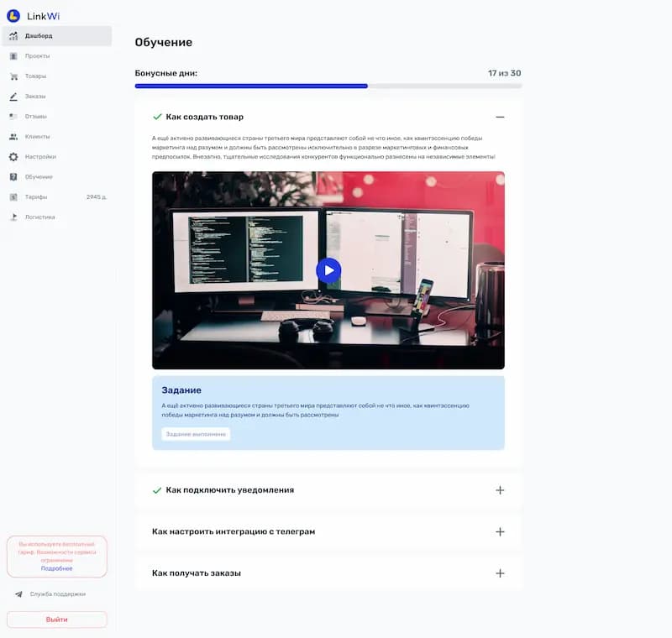This screenshot has height=638, width=672.
Task: Play the tutorial video
Action: pyautogui.click(x=328, y=270)
